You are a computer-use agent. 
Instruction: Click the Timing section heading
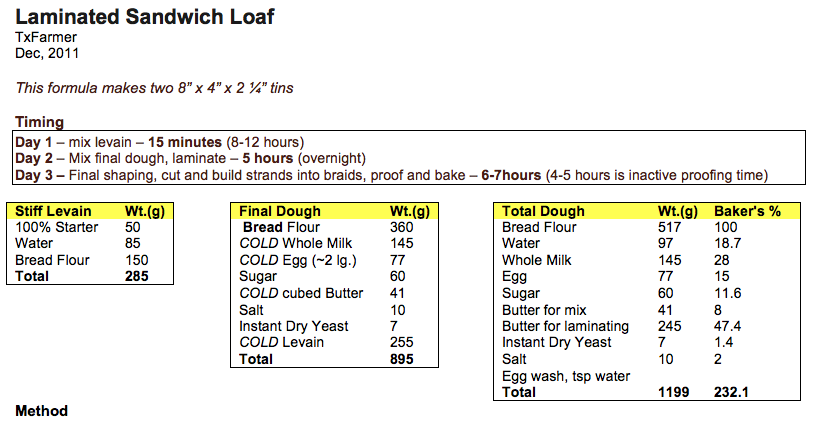pyautogui.click(x=40, y=122)
